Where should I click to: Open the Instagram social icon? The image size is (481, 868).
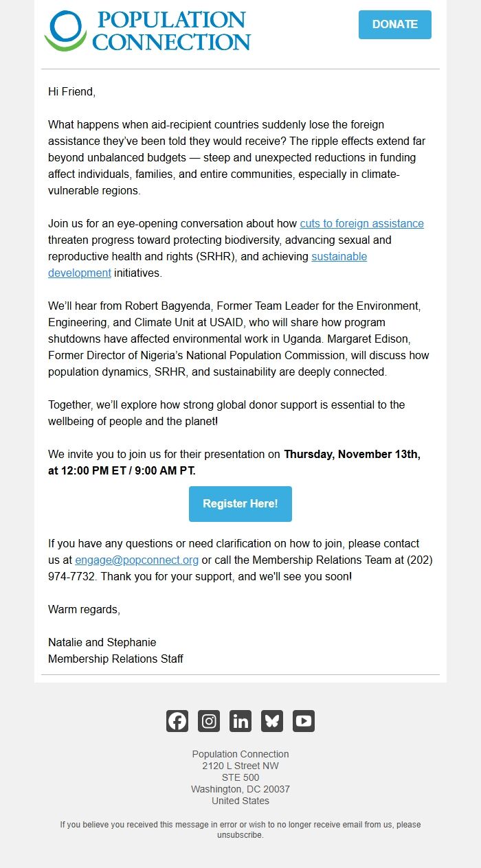[208, 721]
